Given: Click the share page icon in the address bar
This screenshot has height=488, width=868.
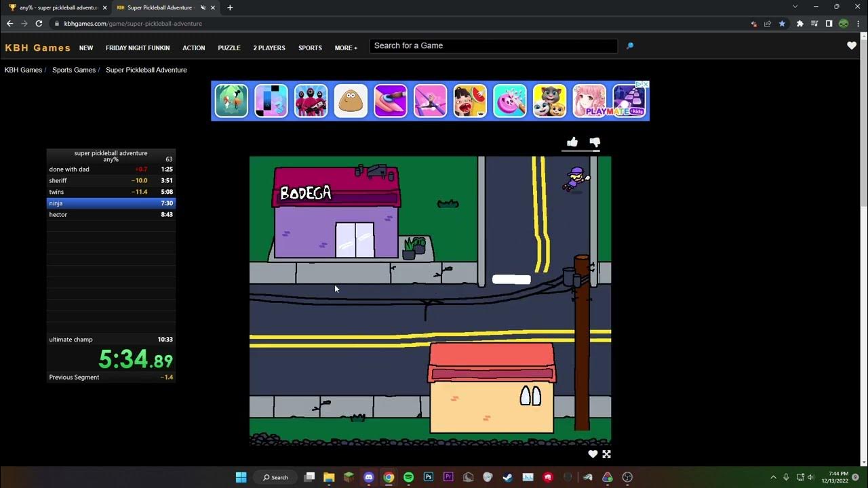Looking at the screenshot, I should coord(767,23).
